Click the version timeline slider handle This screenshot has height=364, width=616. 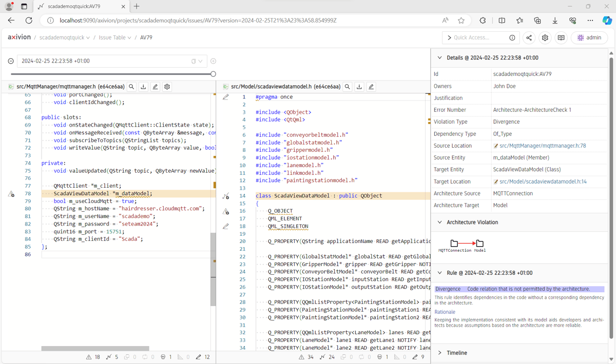213,74
